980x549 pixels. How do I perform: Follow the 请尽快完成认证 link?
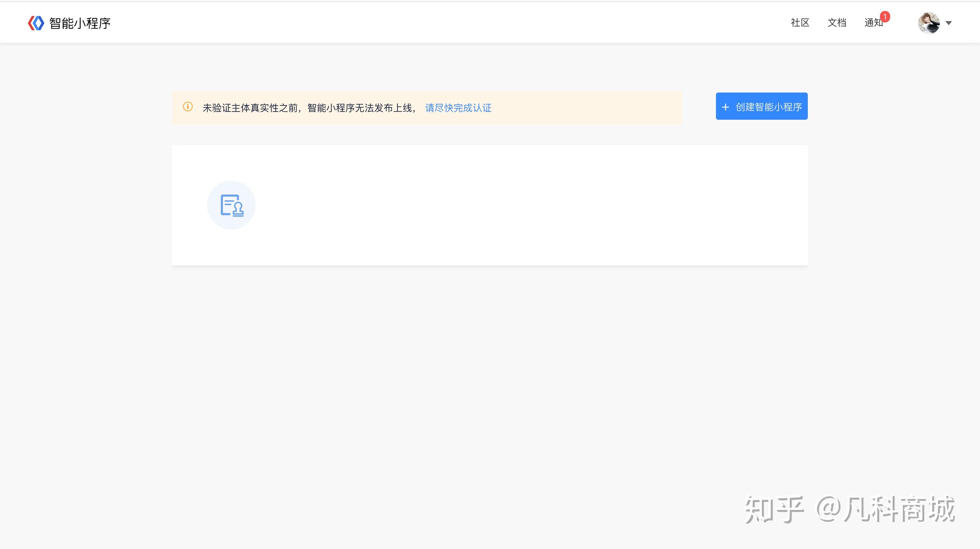click(x=458, y=108)
